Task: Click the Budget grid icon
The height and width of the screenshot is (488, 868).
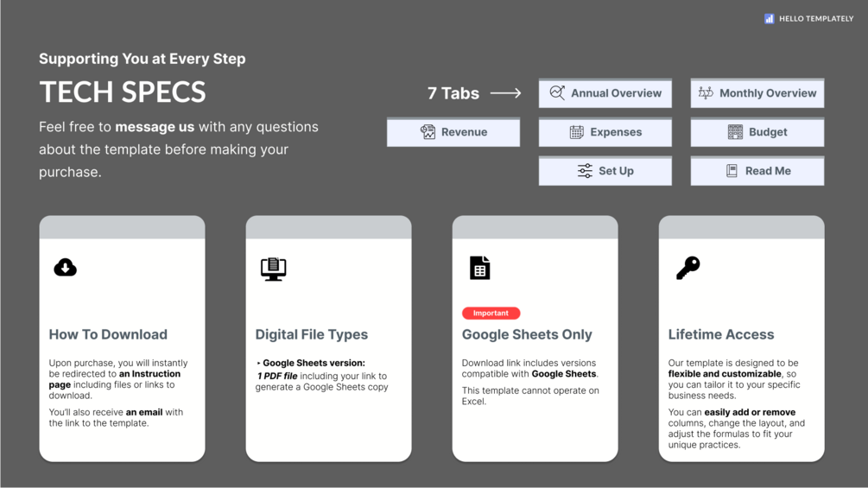Action: [x=735, y=131]
